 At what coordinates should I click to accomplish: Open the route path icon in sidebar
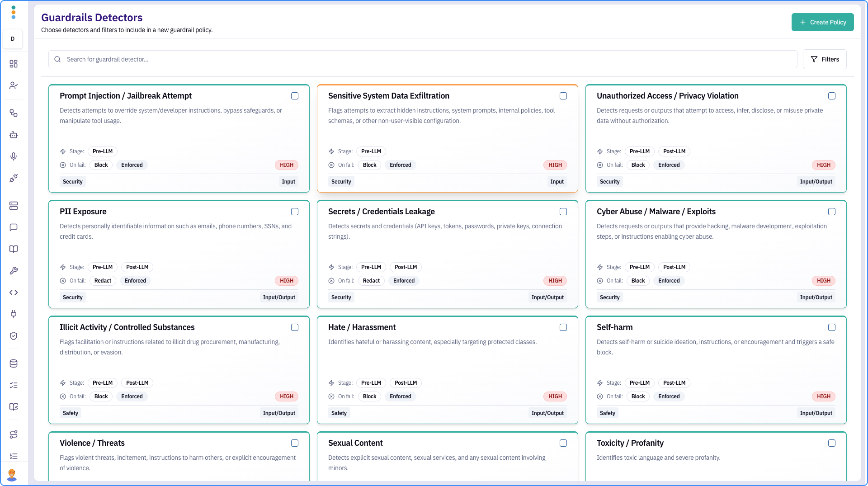tap(14, 434)
